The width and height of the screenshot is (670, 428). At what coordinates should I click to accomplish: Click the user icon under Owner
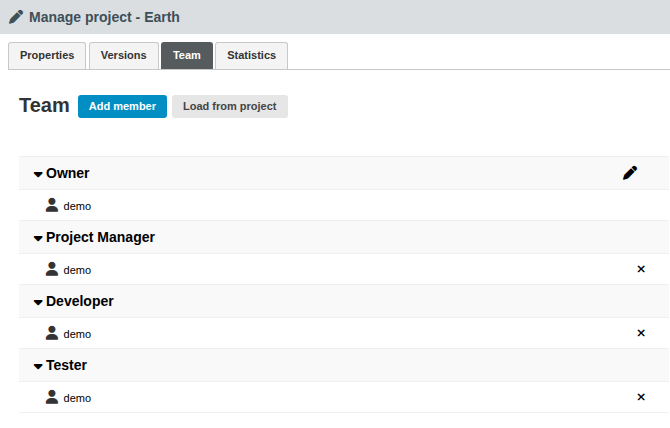(52, 205)
